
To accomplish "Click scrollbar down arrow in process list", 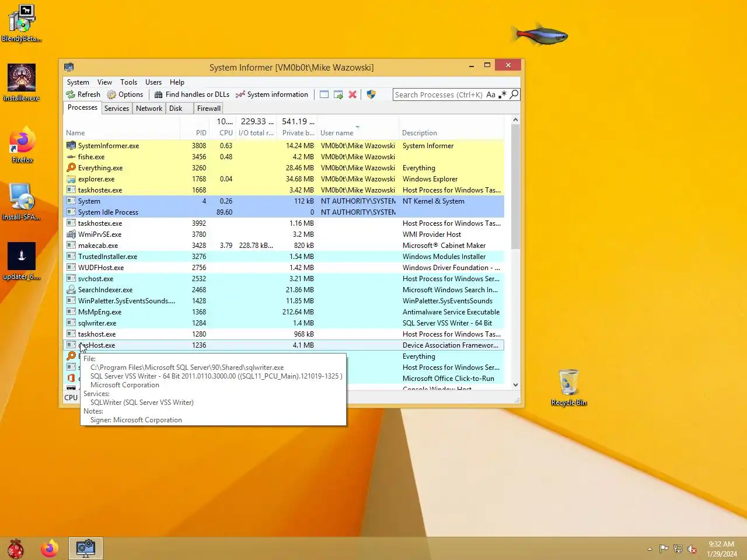I will 515,384.
